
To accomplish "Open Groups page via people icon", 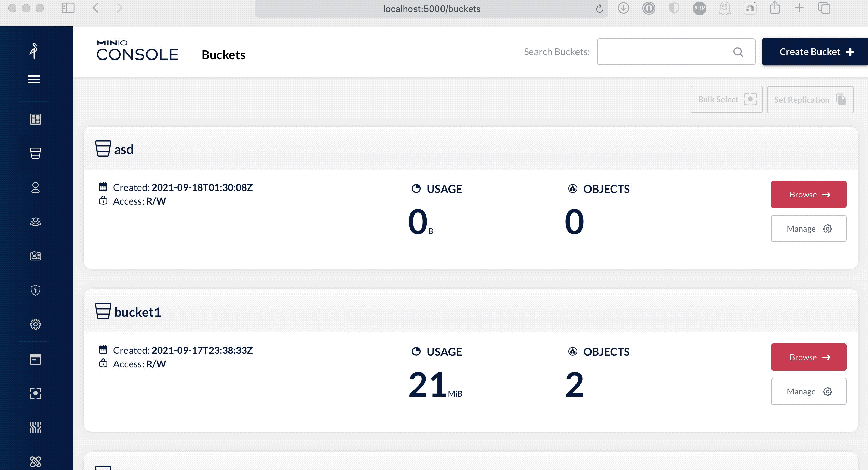I will [x=36, y=222].
